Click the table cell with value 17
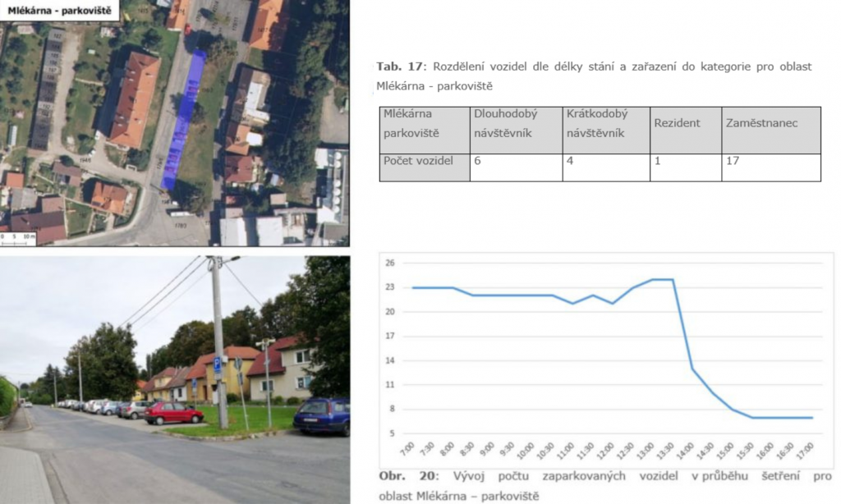Viewport: 841px width, 504px height. tap(770, 167)
